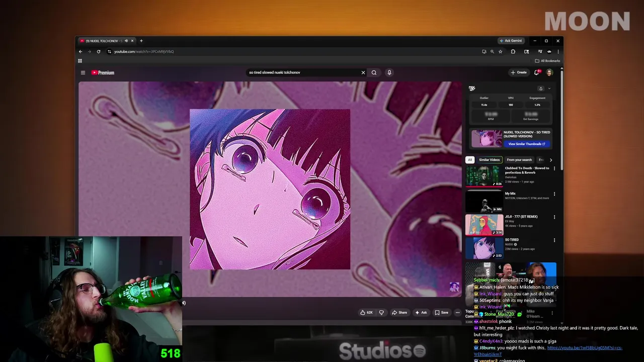This screenshot has height=362, width=644.
Task: Clear the YouTube search text with X
Action: (363, 72)
